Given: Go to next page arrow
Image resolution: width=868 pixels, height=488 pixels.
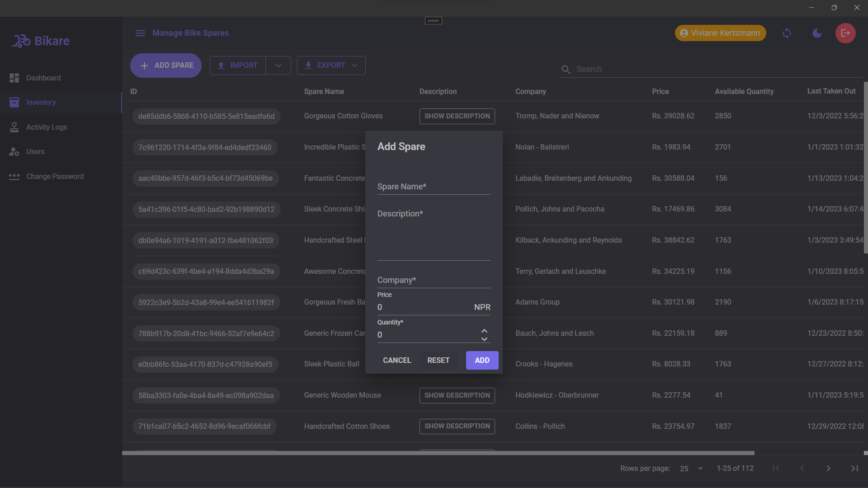Looking at the screenshot, I should tap(828, 469).
